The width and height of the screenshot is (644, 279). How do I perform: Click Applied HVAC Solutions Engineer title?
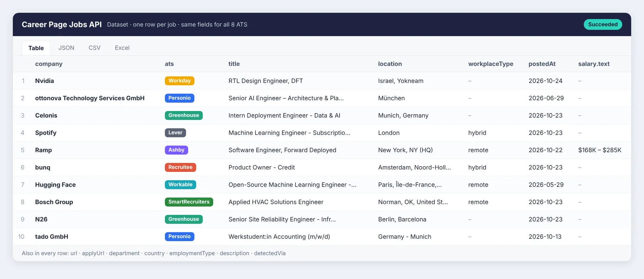tap(276, 202)
